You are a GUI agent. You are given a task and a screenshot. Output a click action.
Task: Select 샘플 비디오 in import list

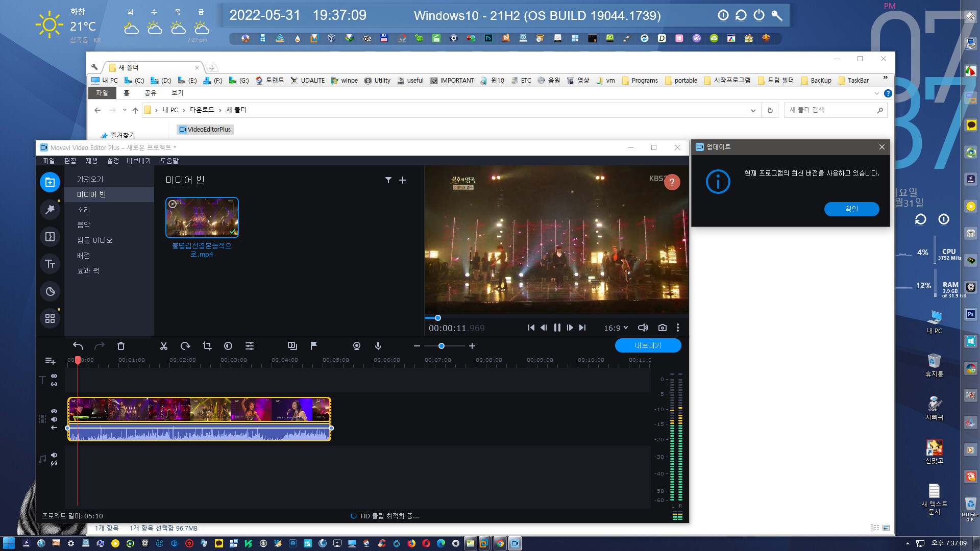[x=109, y=240]
